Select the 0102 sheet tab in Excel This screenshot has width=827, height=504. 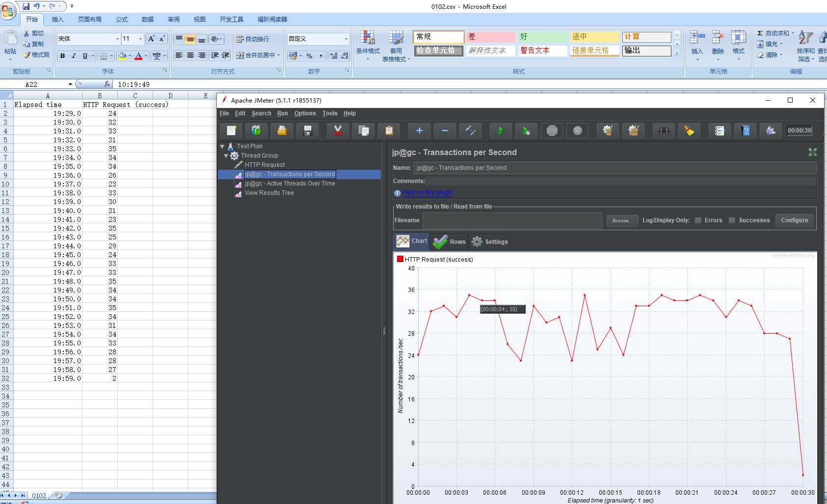tap(39, 496)
